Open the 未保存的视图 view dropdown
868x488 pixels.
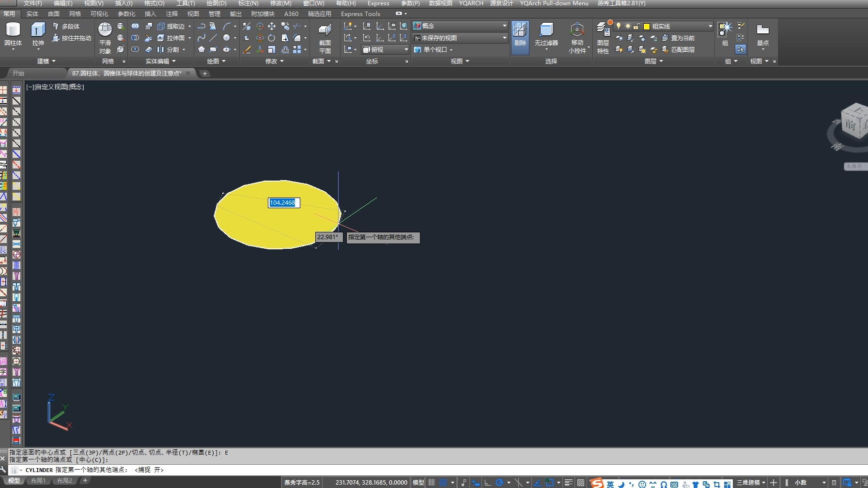(x=460, y=38)
